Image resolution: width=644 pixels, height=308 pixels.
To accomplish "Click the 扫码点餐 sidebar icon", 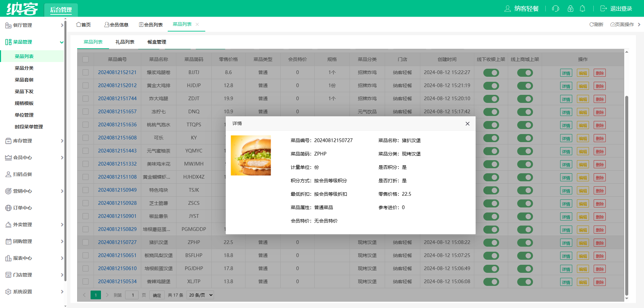I will click(8, 174).
